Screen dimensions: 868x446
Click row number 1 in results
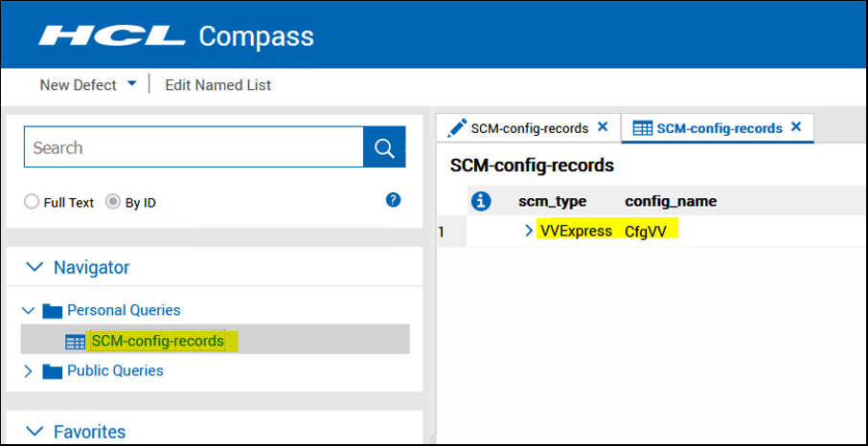pyautogui.click(x=442, y=232)
